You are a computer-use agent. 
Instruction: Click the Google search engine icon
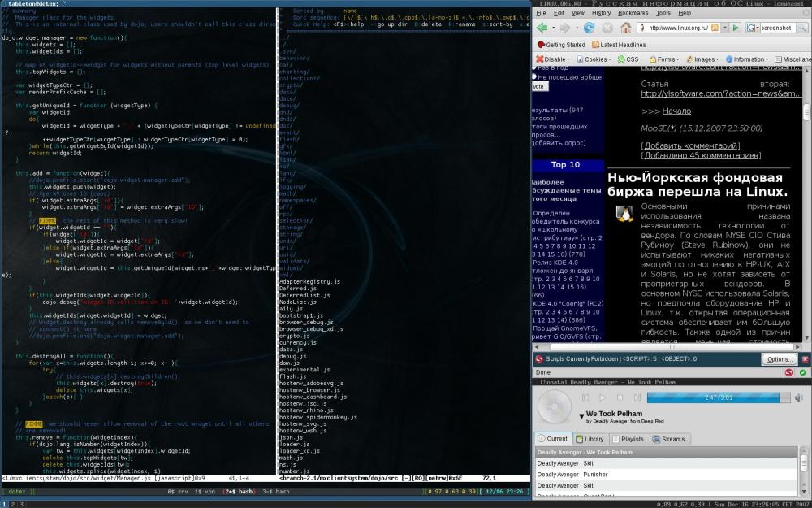[x=750, y=28]
